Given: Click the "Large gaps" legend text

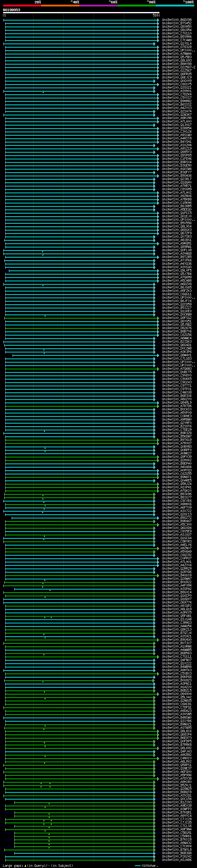Looking at the screenshot, I should pyautogui.click(x=13, y=866).
